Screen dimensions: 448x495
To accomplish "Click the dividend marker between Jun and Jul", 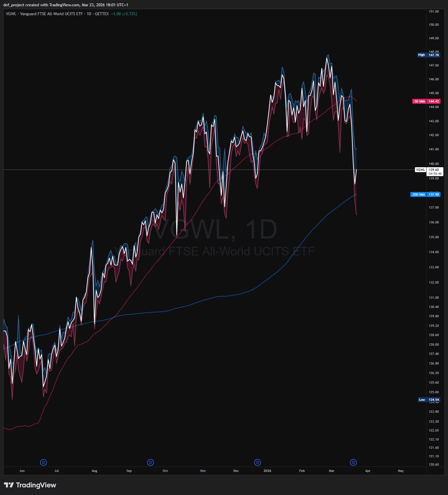I will point(43,462).
